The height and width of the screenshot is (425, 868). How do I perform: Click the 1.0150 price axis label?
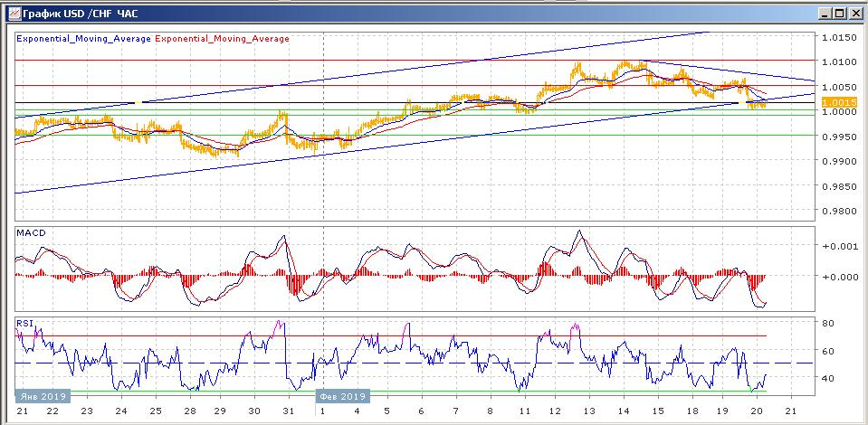pos(841,37)
